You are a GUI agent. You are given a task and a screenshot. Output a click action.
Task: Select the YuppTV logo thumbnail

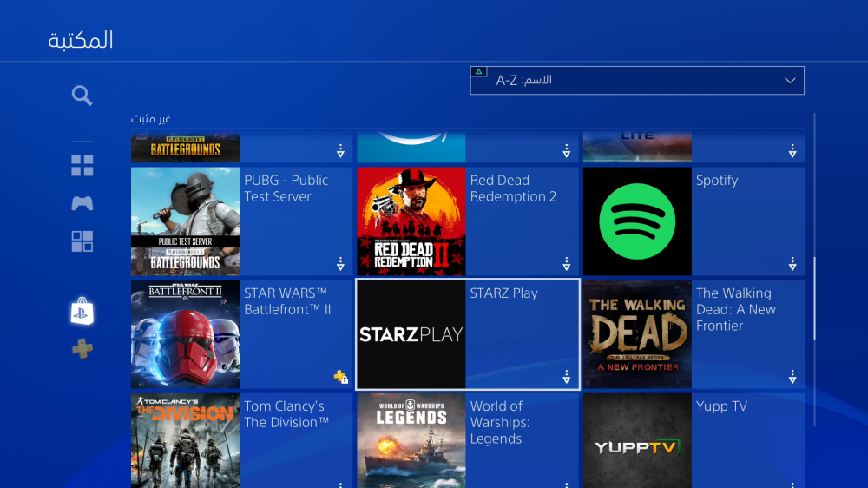pyautogui.click(x=637, y=441)
